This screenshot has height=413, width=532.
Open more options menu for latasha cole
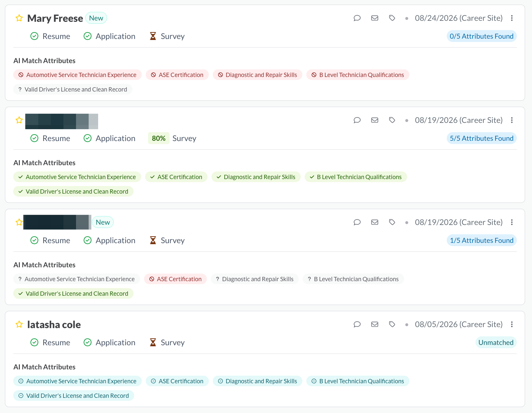coord(512,324)
